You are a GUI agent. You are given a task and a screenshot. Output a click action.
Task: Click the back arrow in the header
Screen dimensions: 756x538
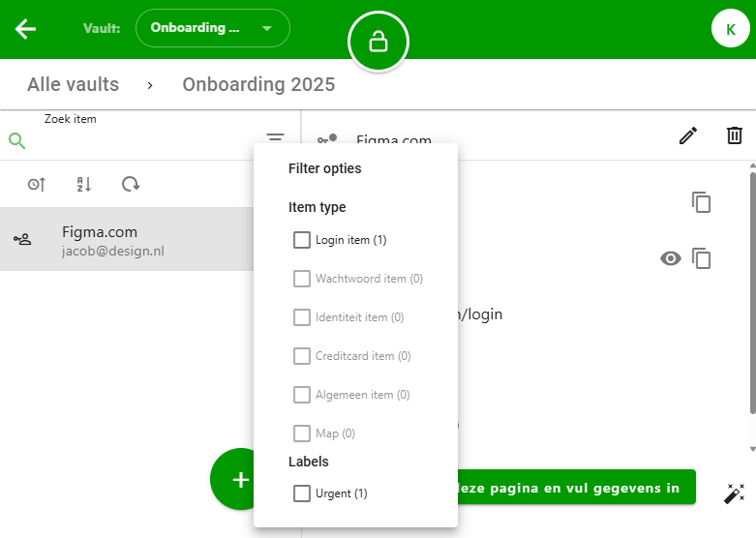25,29
